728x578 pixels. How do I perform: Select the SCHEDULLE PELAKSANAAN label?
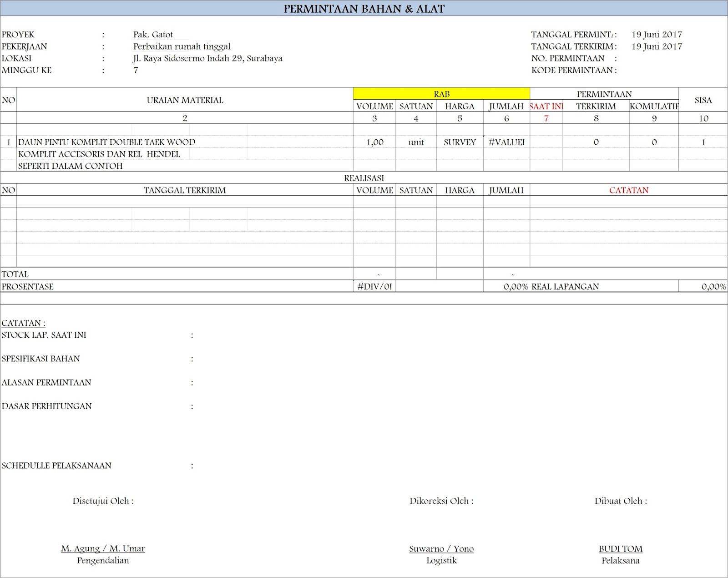point(56,466)
